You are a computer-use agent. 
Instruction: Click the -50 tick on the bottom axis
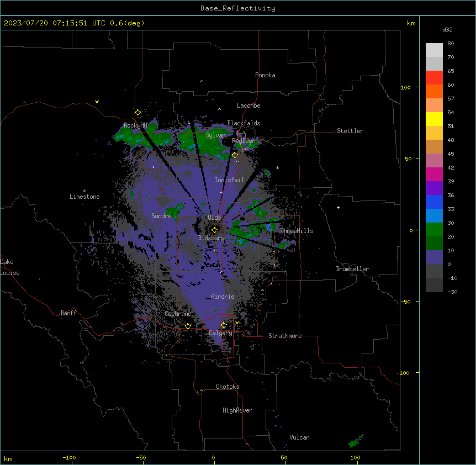coord(141,457)
